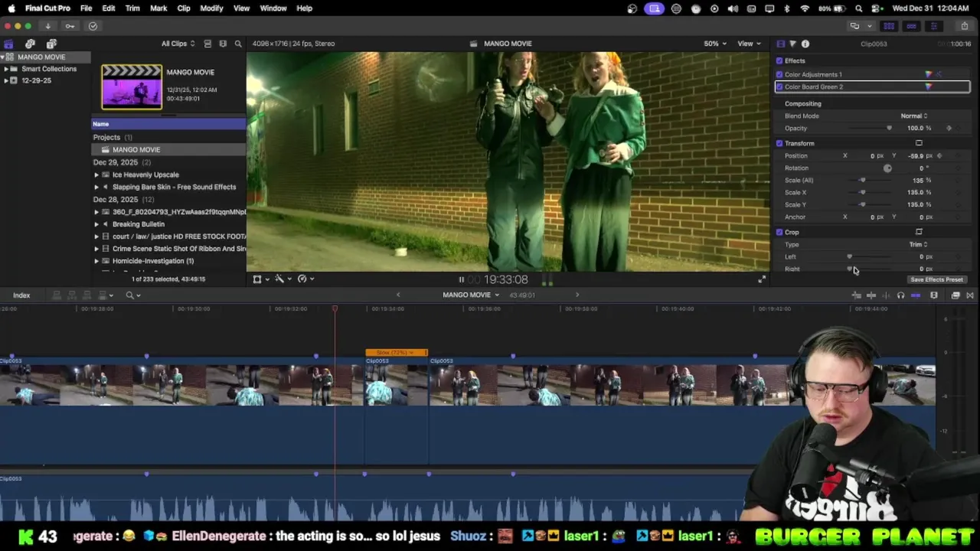Expand the Smart Collections folder
Image resolution: width=980 pixels, height=551 pixels.
5,69
